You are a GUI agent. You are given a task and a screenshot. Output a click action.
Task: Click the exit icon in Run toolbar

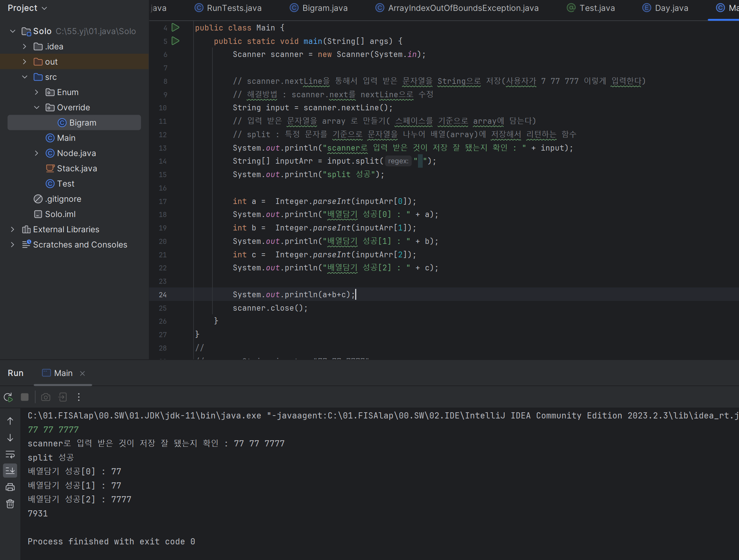62,397
